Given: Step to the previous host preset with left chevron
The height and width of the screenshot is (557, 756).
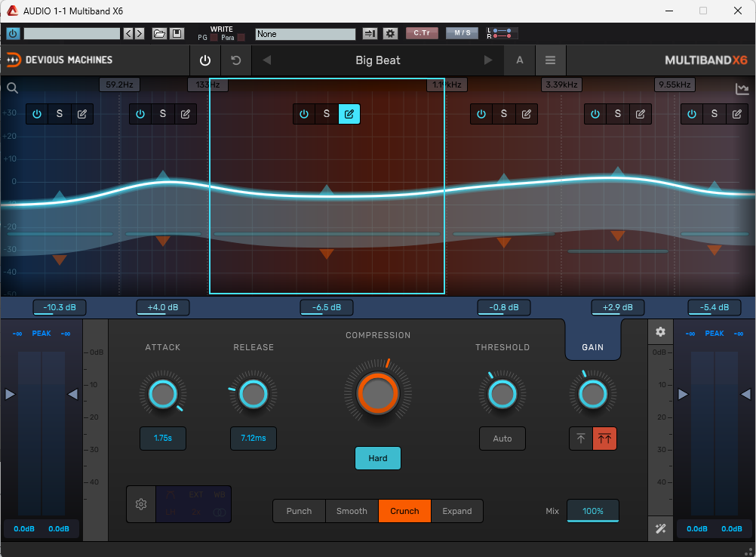Looking at the screenshot, I should (128, 33).
